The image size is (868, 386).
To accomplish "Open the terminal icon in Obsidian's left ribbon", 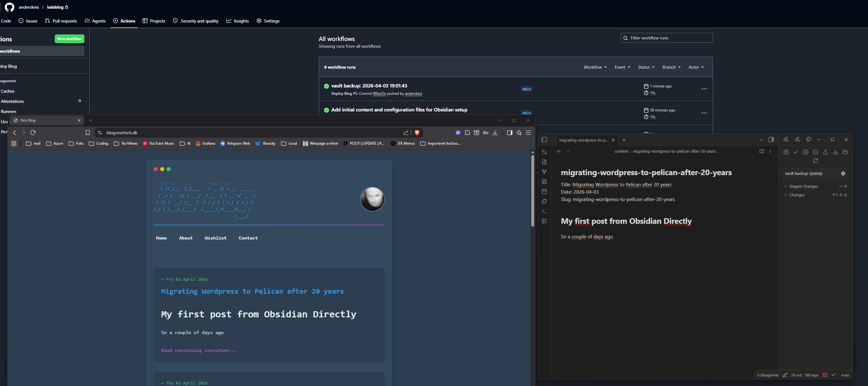I will point(544,211).
